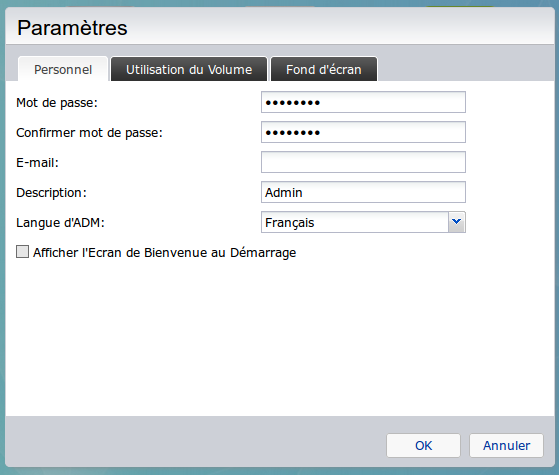This screenshot has height=475, width=559.
Task: Click the Confirmer mot de passe field
Action: (x=363, y=132)
